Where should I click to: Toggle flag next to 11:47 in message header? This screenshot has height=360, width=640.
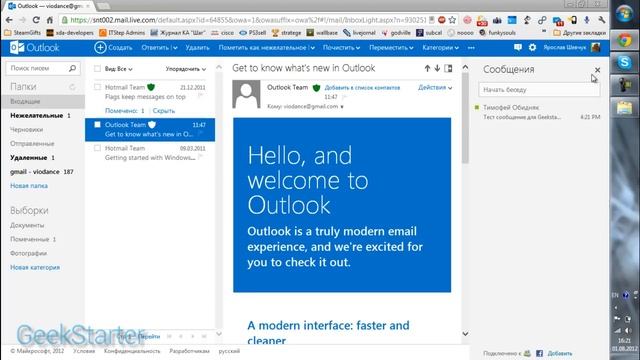pos(344,97)
